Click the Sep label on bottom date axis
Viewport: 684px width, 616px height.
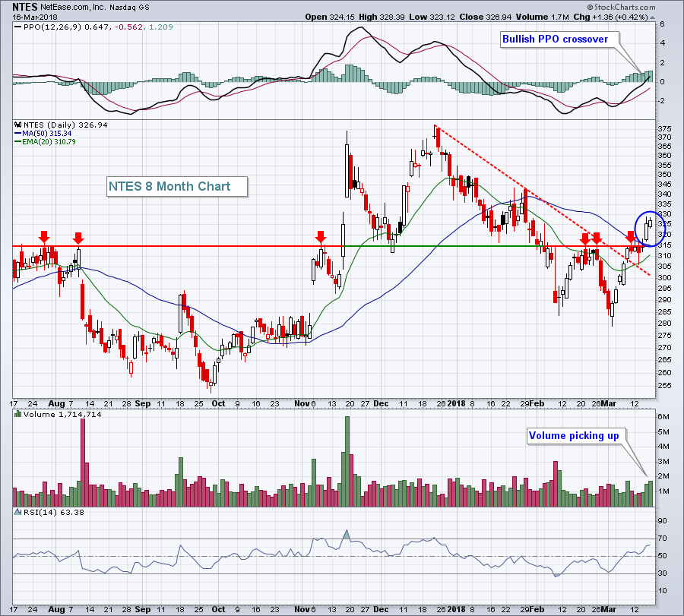coord(143,609)
